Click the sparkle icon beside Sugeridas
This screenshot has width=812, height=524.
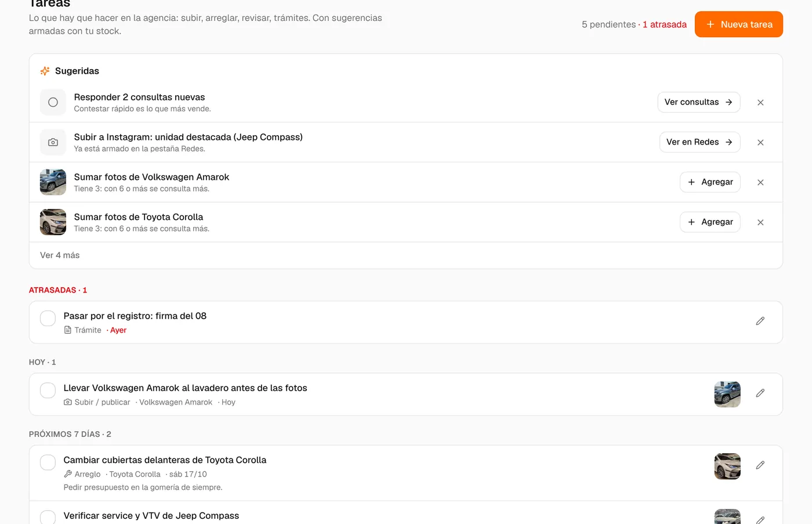(45, 71)
